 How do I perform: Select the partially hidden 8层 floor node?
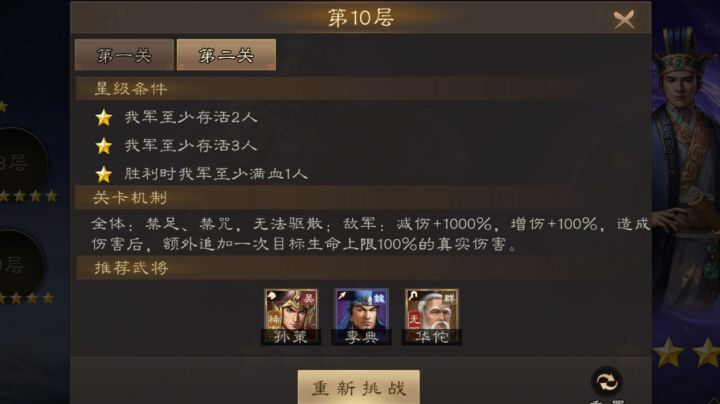tap(18, 163)
